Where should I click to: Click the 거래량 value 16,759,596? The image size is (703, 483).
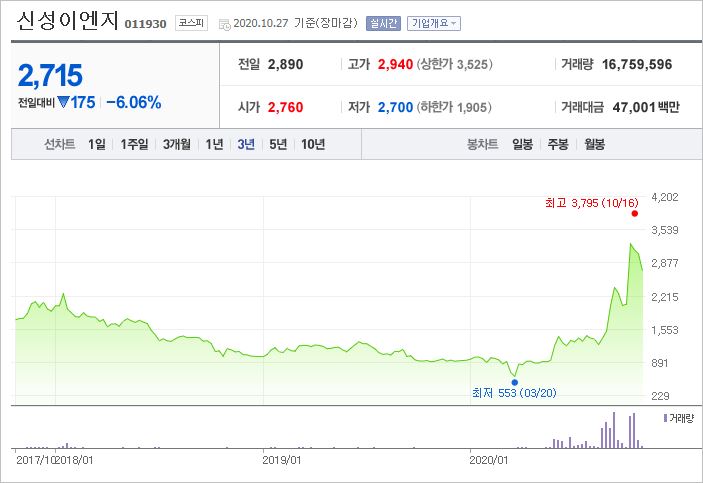click(x=637, y=65)
